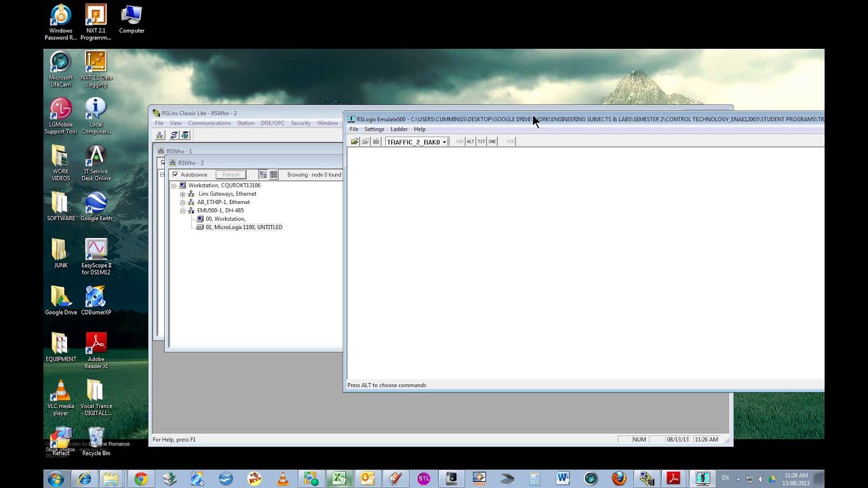
Task: Click ONE single scan button
Action: pyautogui.click(x=492, y=142)
